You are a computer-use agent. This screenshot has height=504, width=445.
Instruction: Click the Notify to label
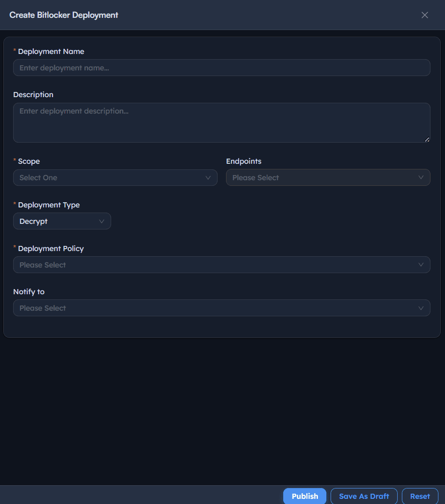pos(29,291)
